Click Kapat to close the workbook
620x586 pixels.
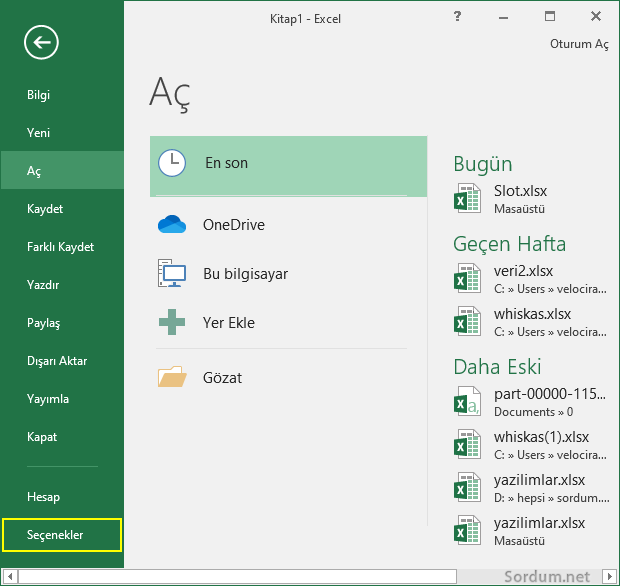[62, 437]
